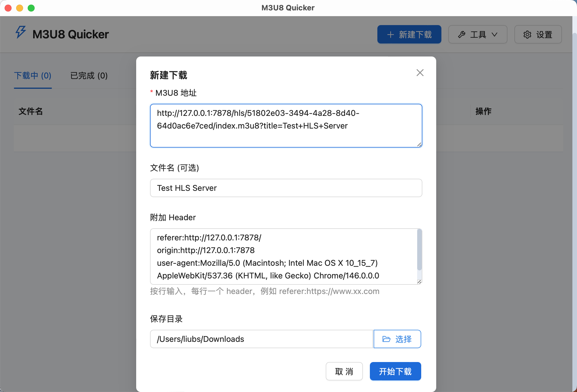The height and width of the screenshot is (392, 577).
Task: Click the 附加 Header text area
Action: [283, 257]
